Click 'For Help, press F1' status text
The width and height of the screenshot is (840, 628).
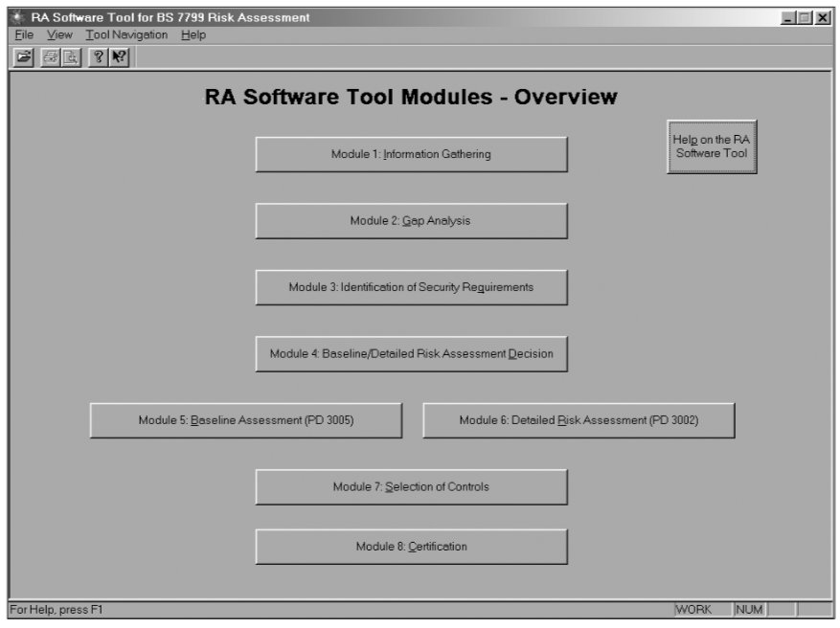click(57, 610)
